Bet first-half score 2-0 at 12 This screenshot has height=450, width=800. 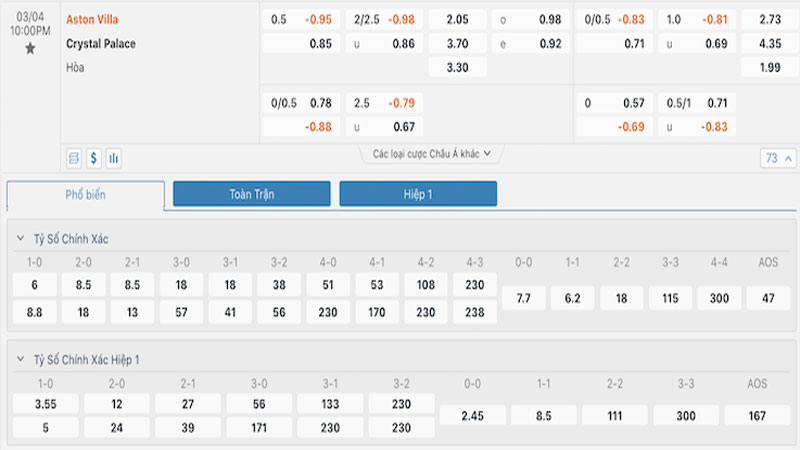pyautogui.click(x=117, y=404)
